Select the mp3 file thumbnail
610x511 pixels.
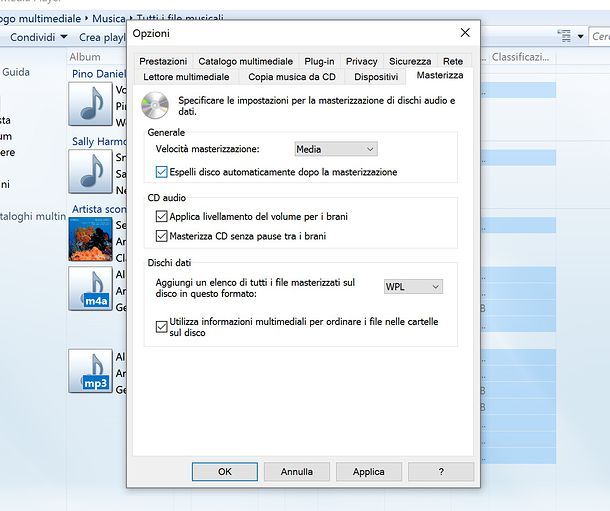(90, 371)
